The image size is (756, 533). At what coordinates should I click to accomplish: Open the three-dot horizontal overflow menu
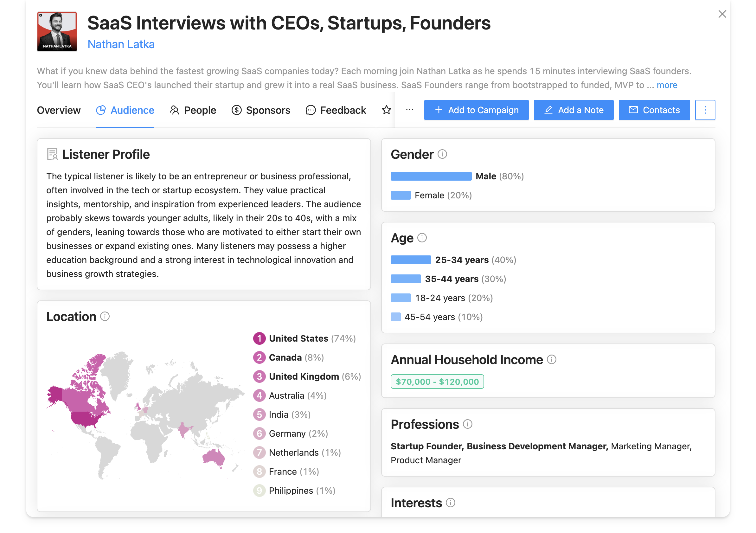tap(410, 110)
